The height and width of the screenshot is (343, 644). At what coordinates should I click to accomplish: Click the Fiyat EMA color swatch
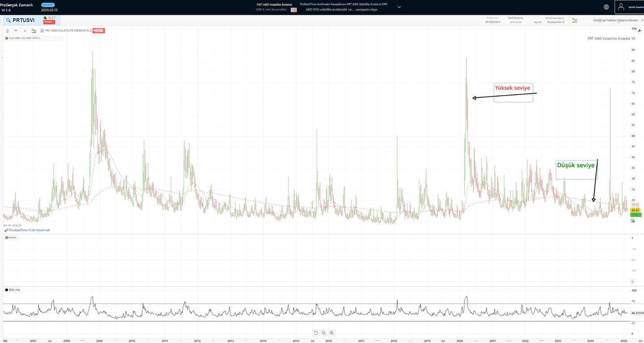(6, 38)
